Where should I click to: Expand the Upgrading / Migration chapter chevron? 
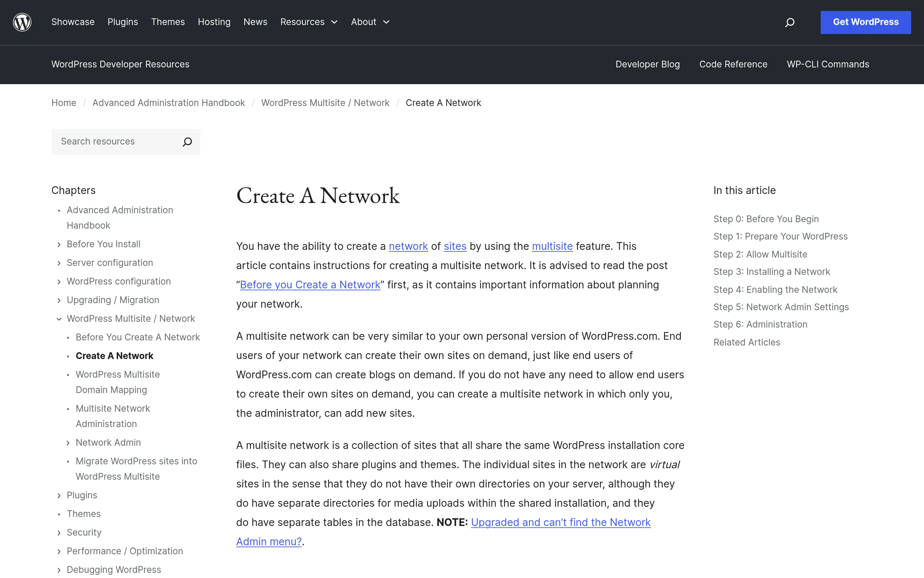point(59,301)
